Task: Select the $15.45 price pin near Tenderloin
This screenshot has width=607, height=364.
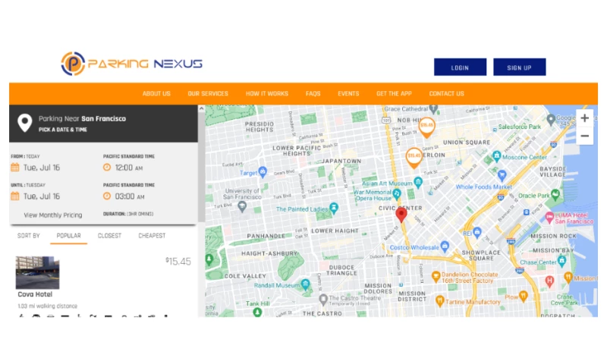Action: 414,158
